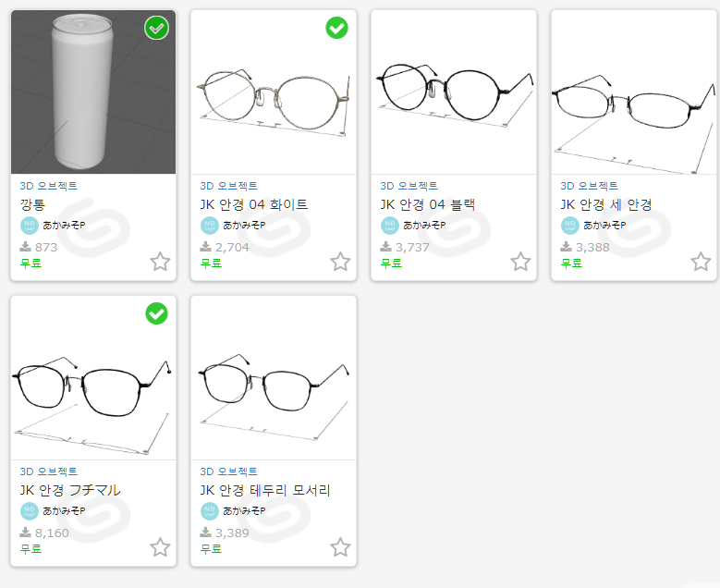The width and height of the screenshot is (720, 588).
Task: Favorite the 깡통 item with its star
Action: click(160, 262)
